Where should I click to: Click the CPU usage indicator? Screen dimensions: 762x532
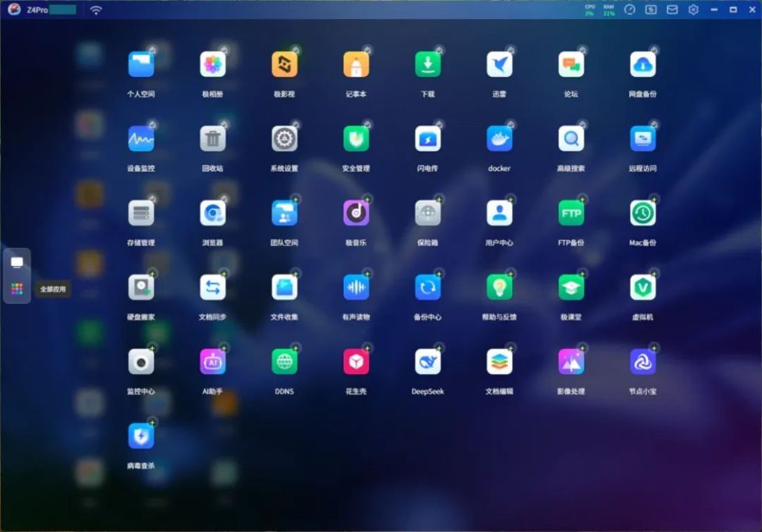(x=590, y=10)
